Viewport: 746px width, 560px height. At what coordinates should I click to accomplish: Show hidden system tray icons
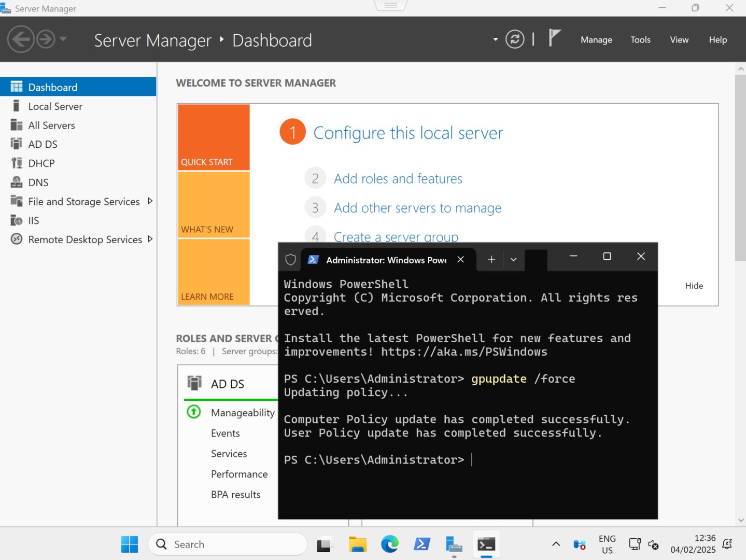(x=556, y=544)
